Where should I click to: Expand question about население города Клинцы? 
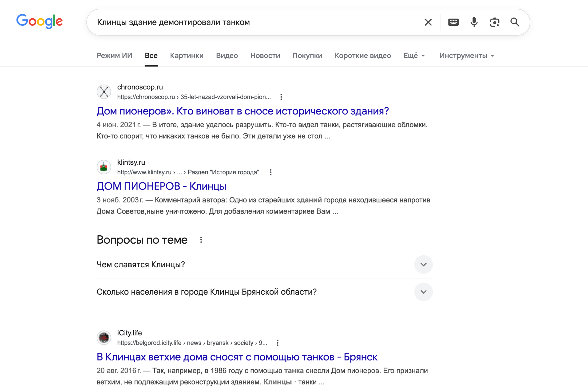click(423, 292)
